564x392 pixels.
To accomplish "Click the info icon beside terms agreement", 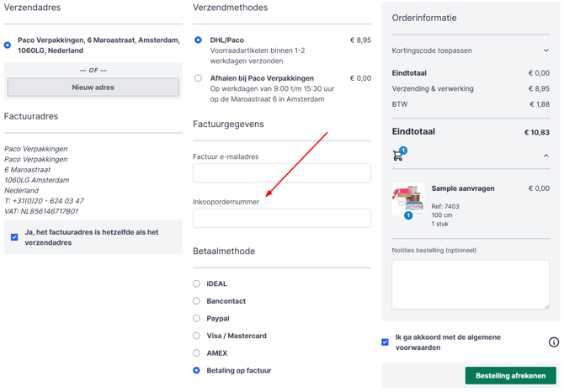I will [x=553, y=342].
